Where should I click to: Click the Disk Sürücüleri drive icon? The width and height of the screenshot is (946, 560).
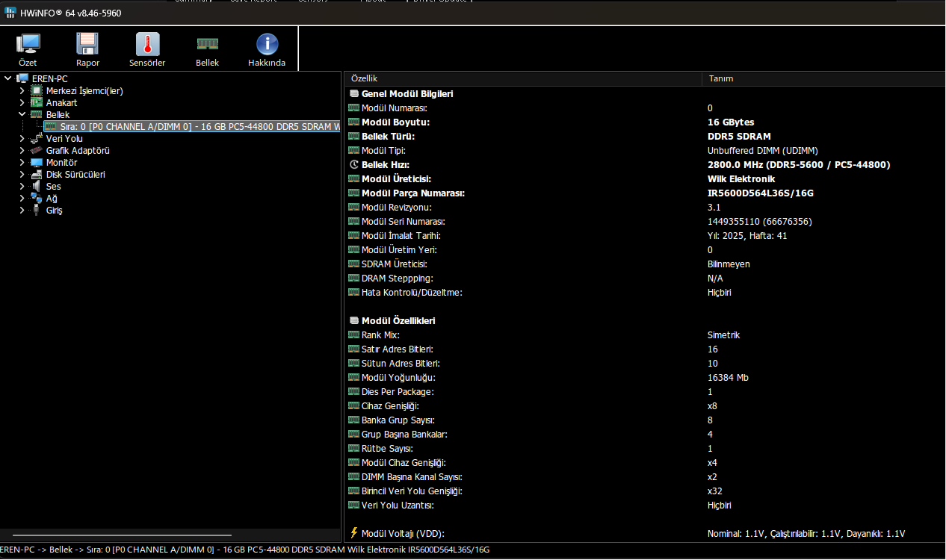(37, 174)
